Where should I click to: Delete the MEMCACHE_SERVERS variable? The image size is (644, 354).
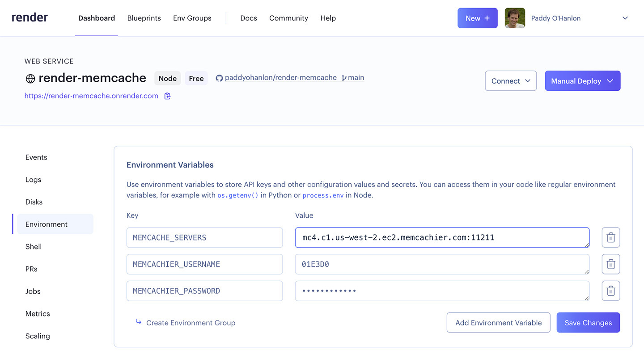[x=611, y=237]
